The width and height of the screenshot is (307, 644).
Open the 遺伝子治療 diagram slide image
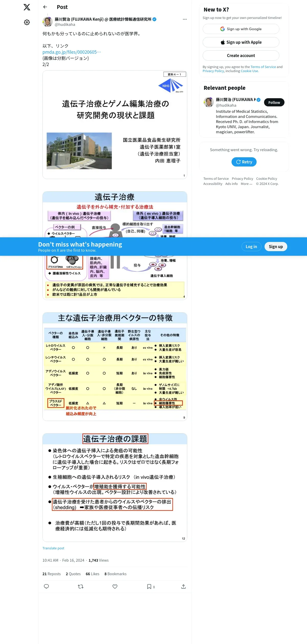point(115,246)
